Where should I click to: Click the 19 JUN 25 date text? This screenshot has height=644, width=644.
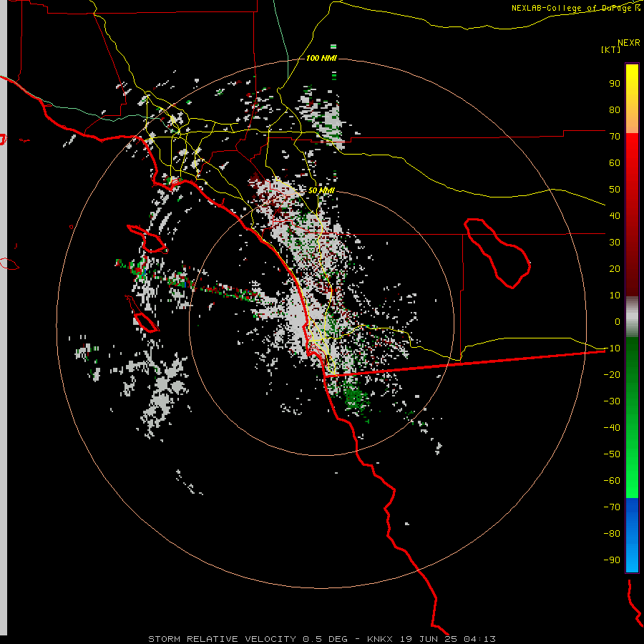[429, 639]
